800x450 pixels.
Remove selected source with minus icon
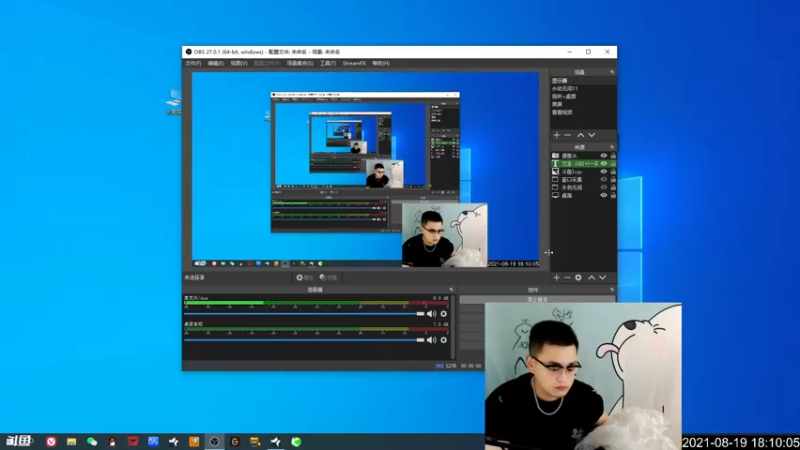coord(567,278)
